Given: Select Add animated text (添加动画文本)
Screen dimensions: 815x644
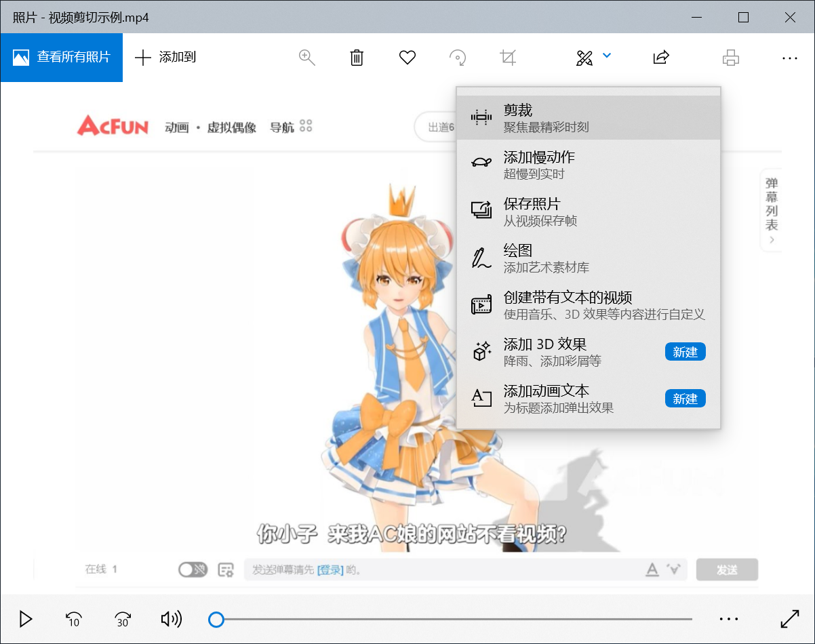Looking at the screenshot, I should click(589, 399).
